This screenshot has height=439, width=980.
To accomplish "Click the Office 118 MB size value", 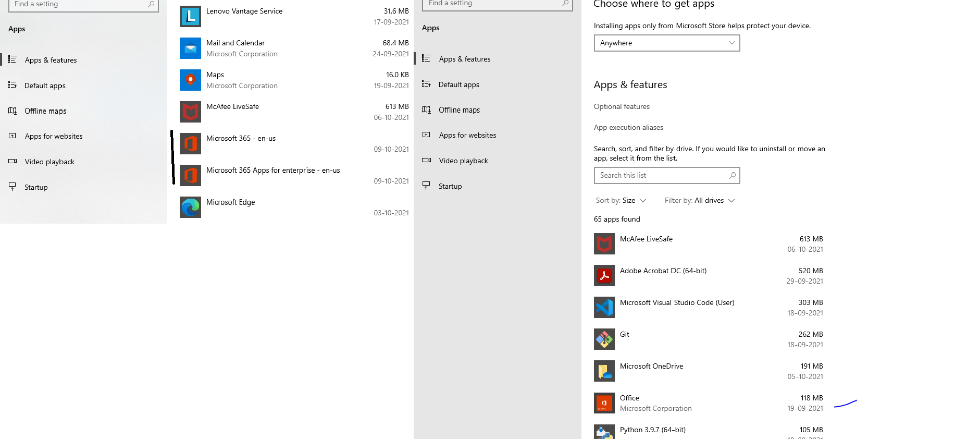I will coord(812,398).
